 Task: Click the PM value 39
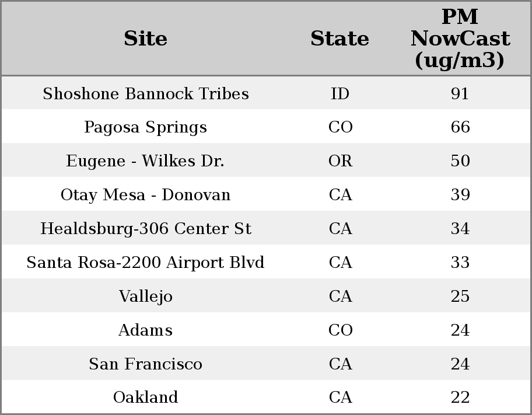(x=460, y=195)
